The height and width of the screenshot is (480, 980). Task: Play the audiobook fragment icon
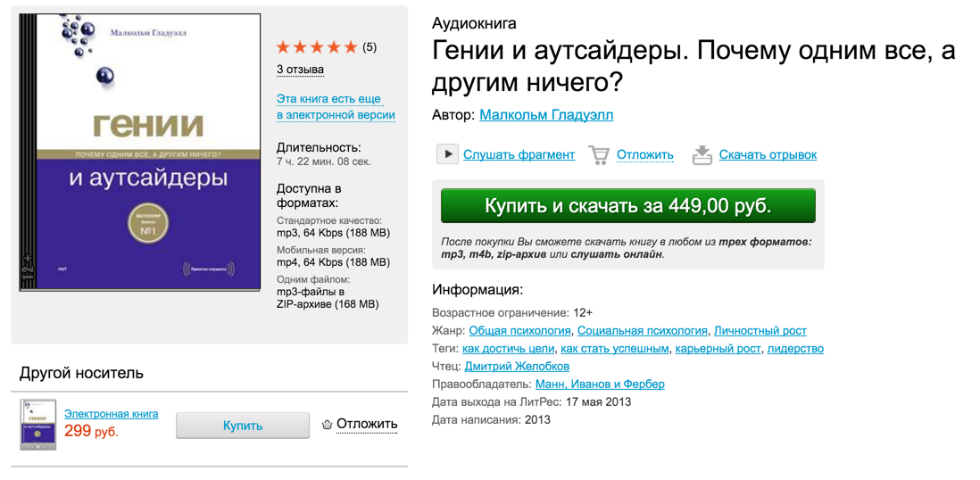click(x=447, y=154)
